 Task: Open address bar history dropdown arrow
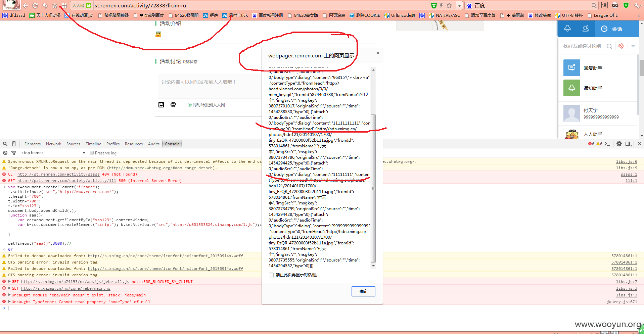point(459,5)
